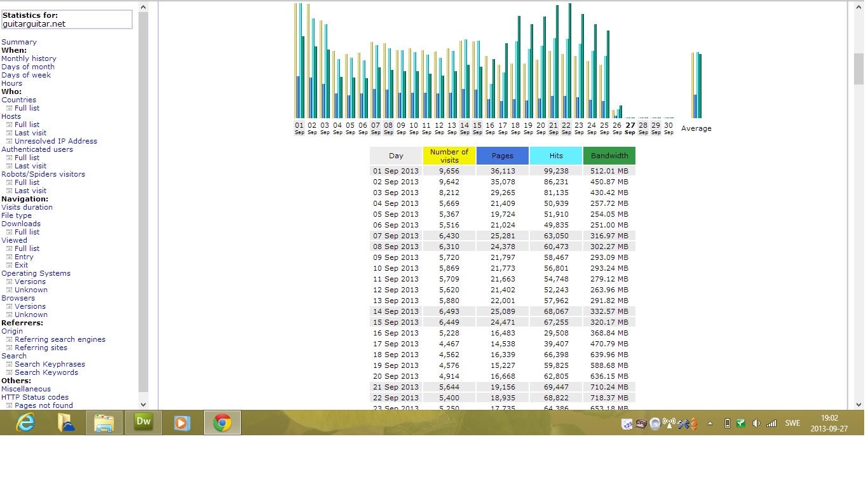Open Viewed Exit pages link

coord(21,265)
